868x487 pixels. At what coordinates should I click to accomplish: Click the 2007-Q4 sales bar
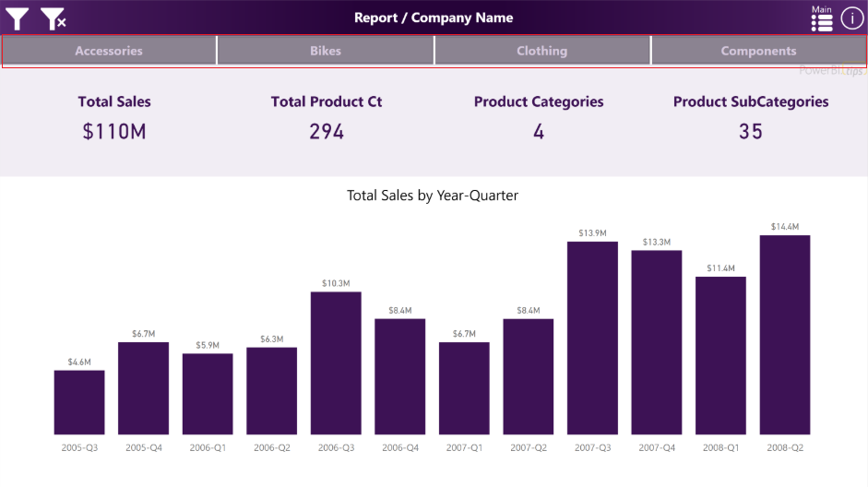coord(657,342)
